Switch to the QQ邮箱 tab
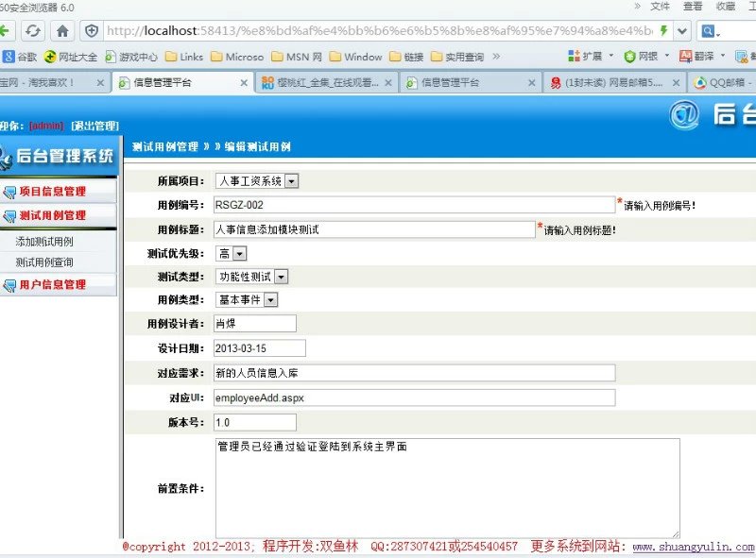Screen dimensions: 756x558 [722, 83]
